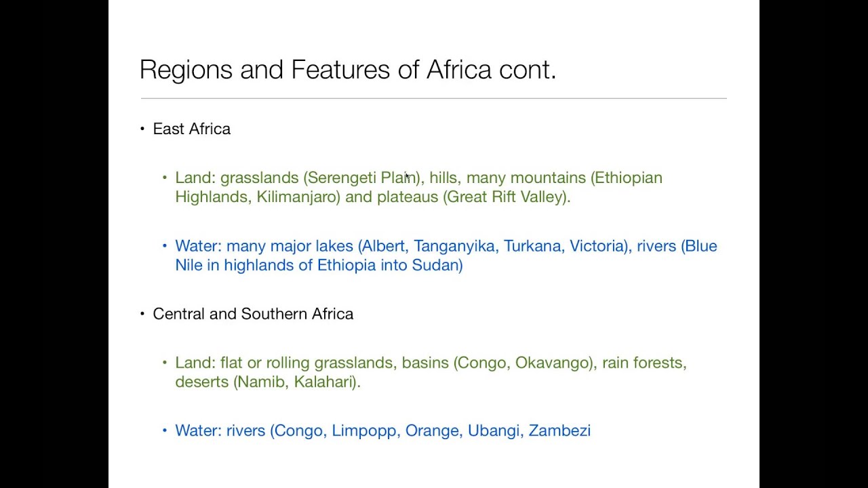Click the bullet point beside "East Africa"
Screen dimensions: 868x488
click(142, 129)
